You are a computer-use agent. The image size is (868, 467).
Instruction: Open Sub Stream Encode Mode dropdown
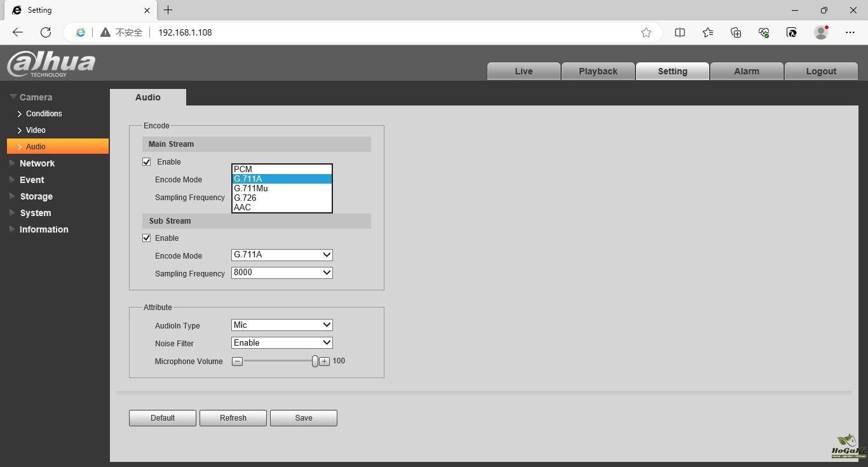click(x=281, y=255)
